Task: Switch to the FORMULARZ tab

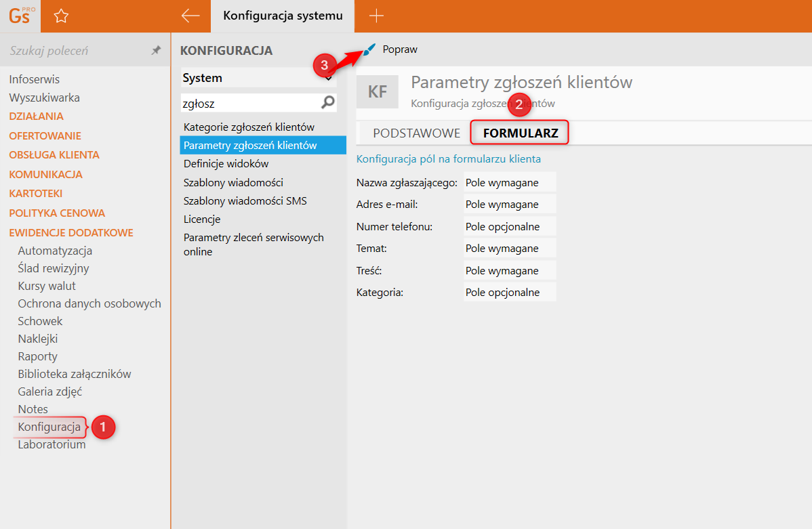Action: [520, 133]
